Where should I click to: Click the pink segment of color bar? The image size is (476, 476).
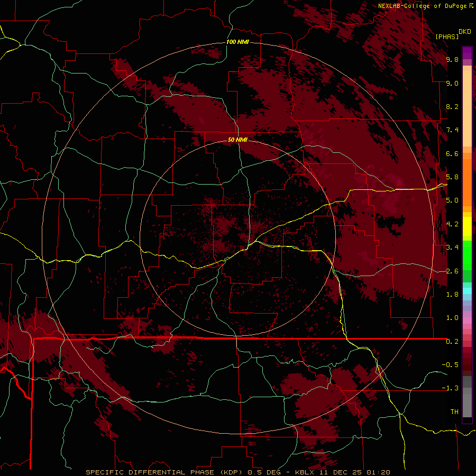click(467, 321)
